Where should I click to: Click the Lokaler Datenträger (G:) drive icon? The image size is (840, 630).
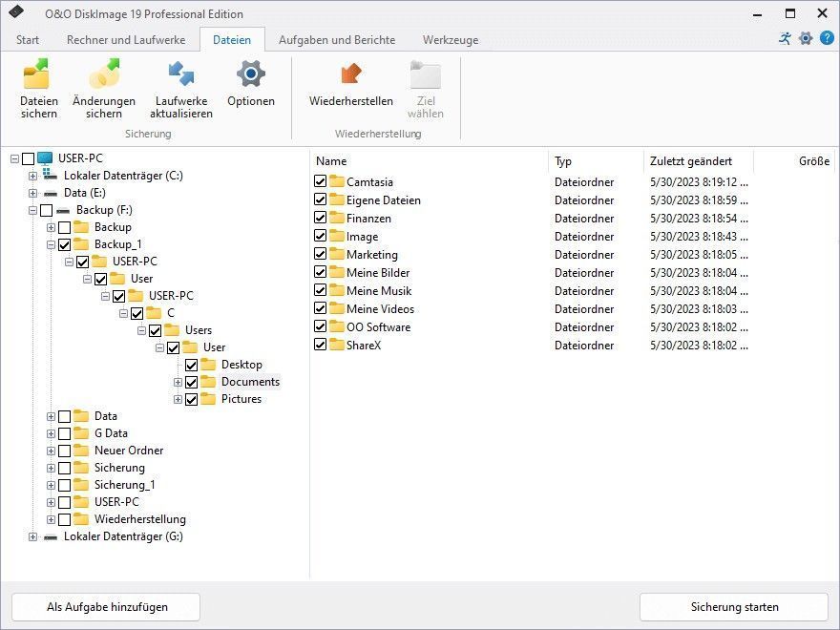51,536
